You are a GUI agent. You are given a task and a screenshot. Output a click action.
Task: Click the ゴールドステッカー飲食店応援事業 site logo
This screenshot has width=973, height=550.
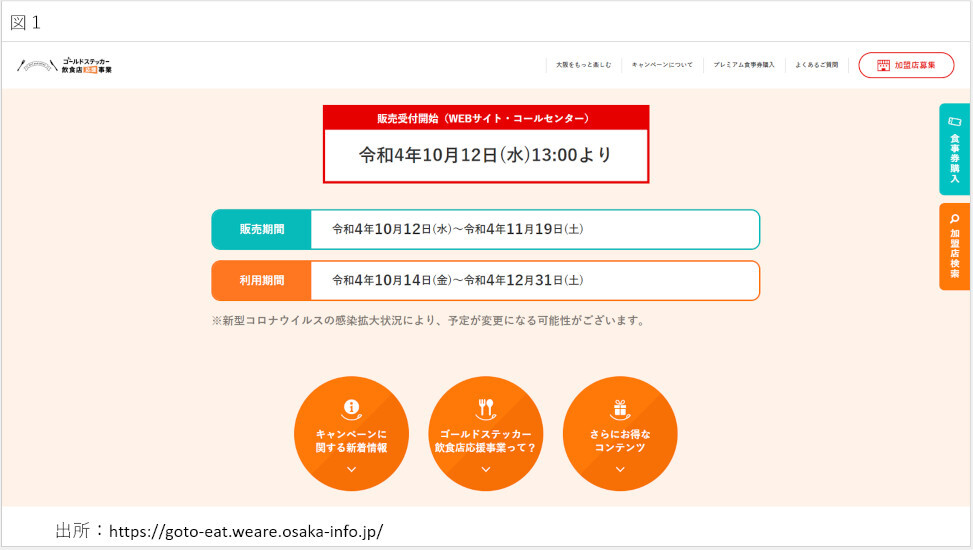tap(65, 66)
